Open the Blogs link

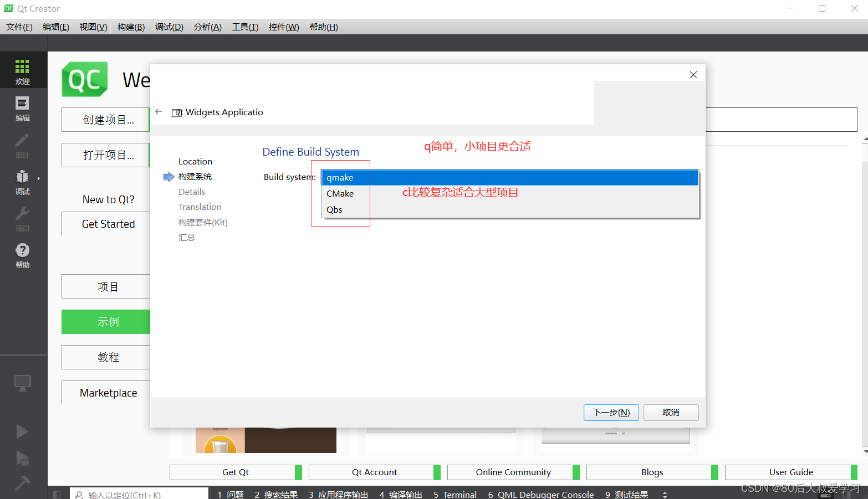(652, 472)
